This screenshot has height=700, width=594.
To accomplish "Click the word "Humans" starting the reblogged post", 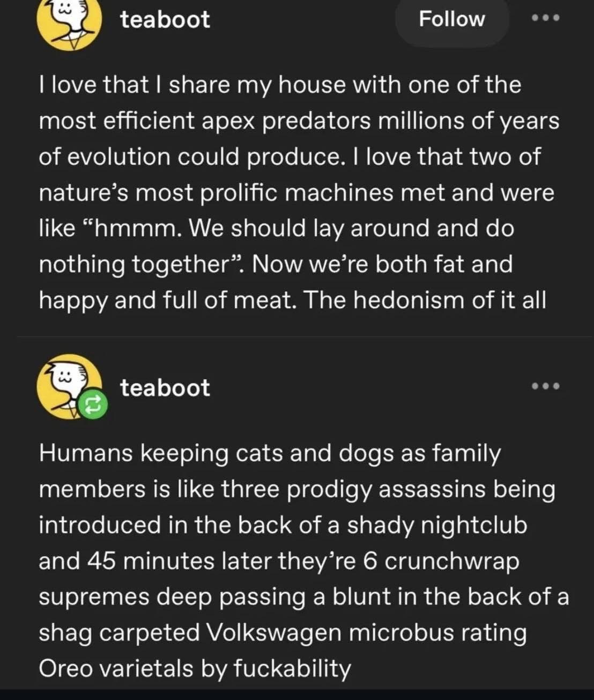I will 86,453.
